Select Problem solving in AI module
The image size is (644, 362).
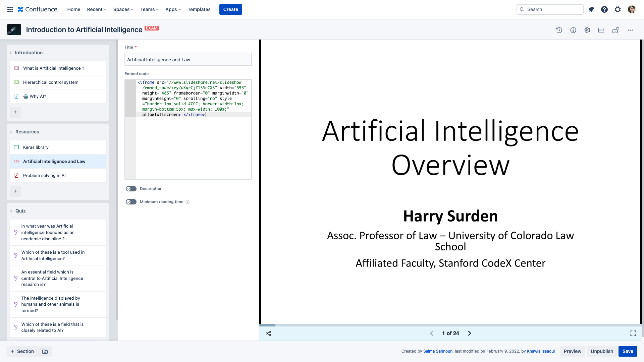point(44,175)
